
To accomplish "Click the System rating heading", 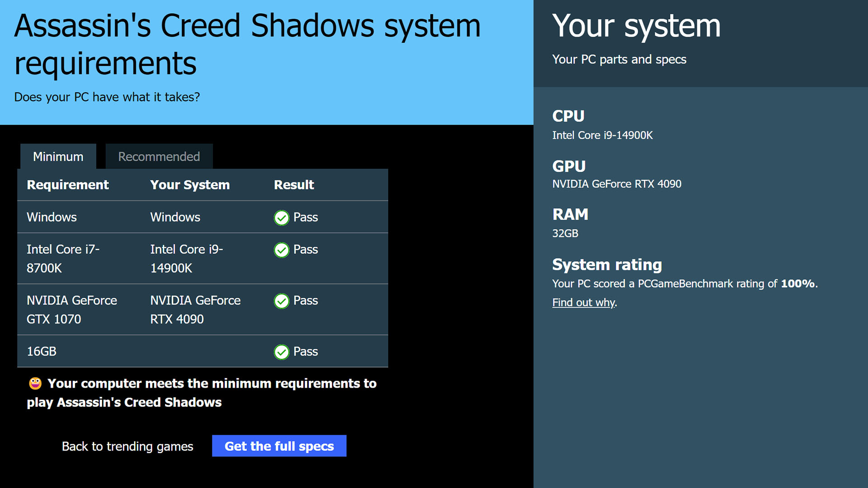I will (607, 264).
